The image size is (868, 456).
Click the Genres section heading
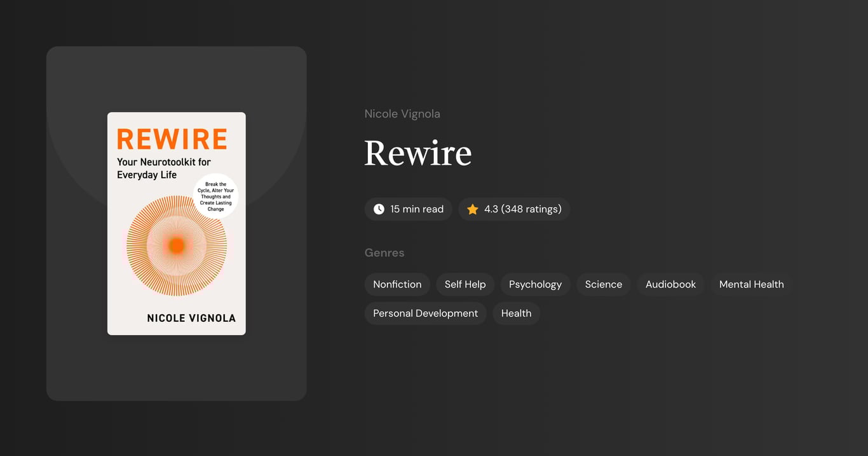(384, 252)
